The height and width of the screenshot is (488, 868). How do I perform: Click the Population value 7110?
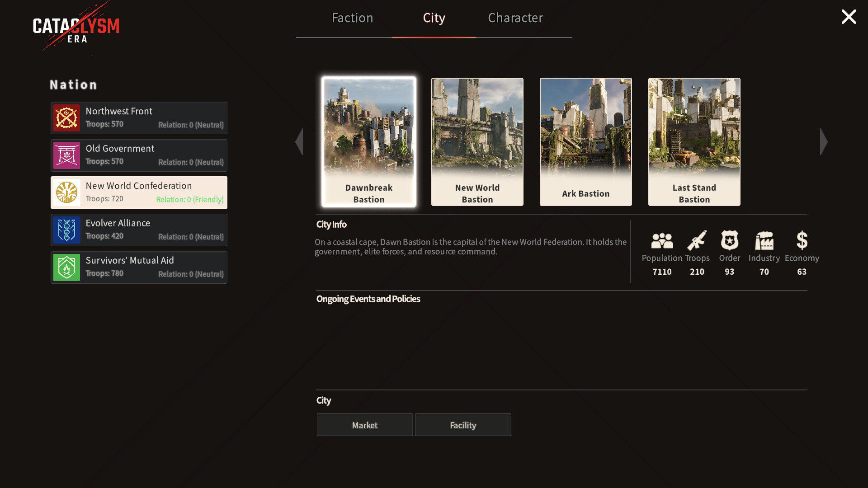(x=662, y=272)
